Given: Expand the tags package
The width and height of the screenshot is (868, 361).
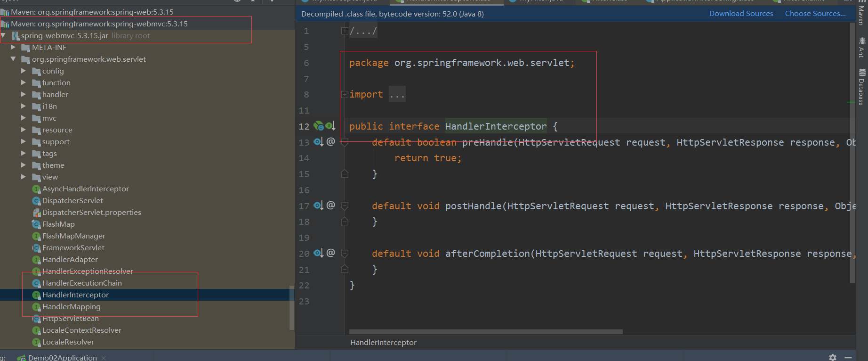Looking at the screenshot, I should [x=24, y=153].
